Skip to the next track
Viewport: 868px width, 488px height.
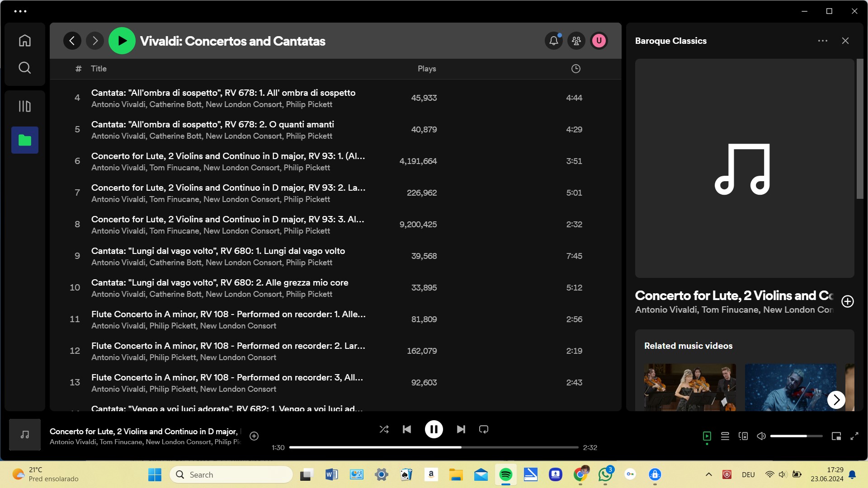point(461,429)
